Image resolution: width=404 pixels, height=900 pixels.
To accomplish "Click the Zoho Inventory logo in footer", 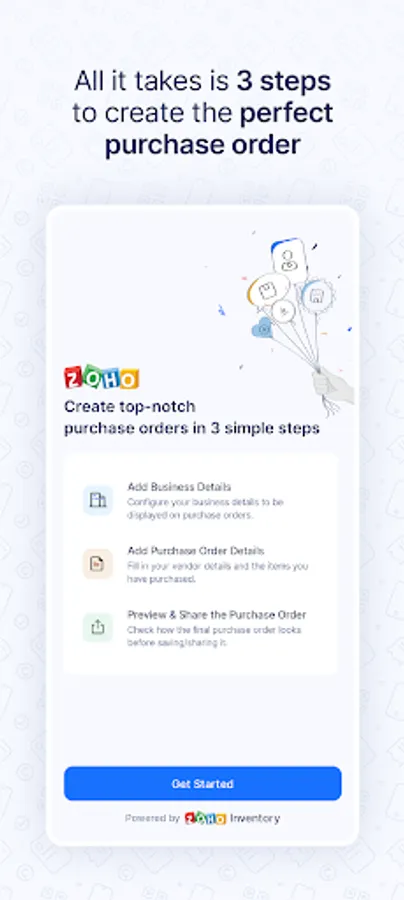I will tap(205, 818).
